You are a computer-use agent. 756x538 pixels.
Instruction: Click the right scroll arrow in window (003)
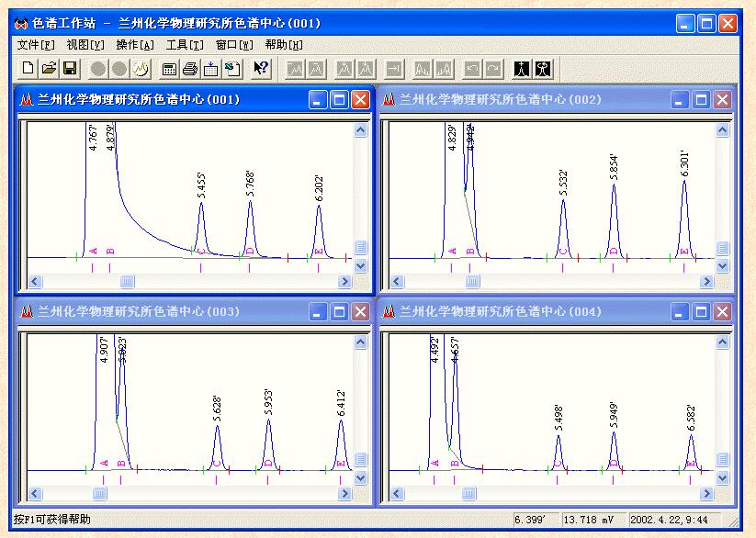[344, 493]
